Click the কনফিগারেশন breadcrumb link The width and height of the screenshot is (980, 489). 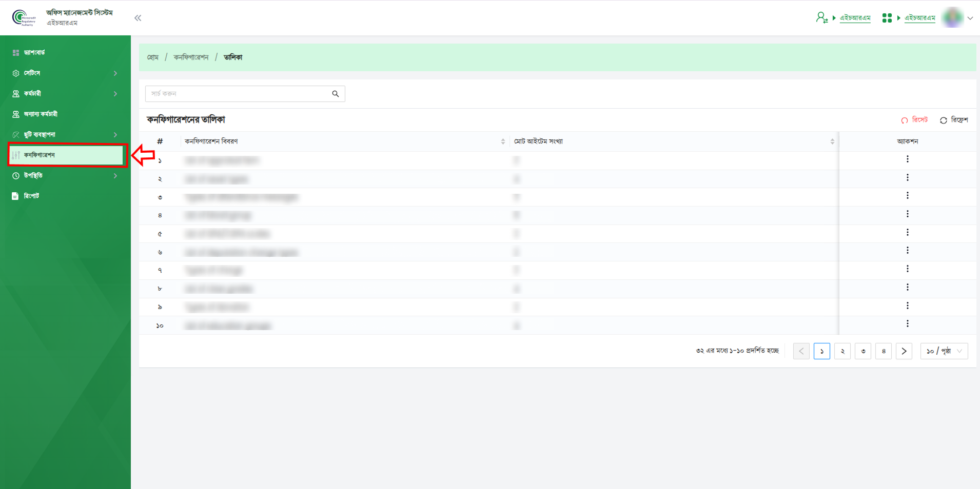click(x=191, y=57)
